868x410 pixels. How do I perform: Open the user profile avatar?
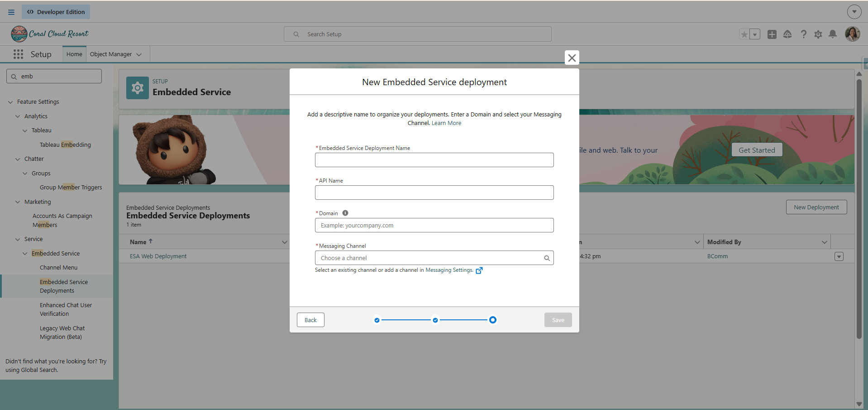tap(853, 34)
